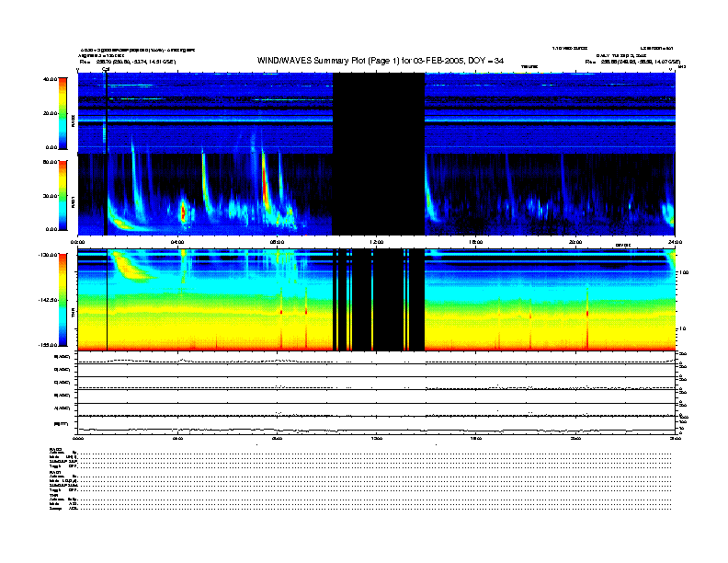Click the -142.50 label on TNR scale

tap(48, 300)
